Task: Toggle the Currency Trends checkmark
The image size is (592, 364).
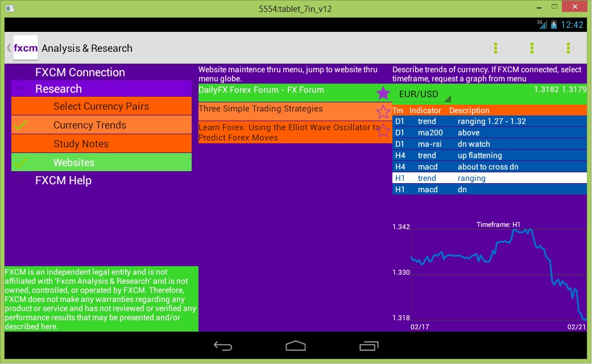Action: (x=20, y=125)
